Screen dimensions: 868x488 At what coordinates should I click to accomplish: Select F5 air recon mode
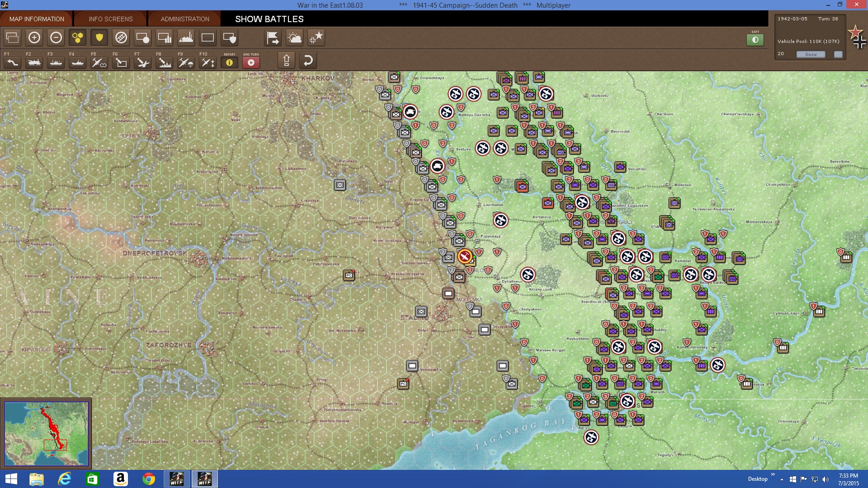[99, 62]
